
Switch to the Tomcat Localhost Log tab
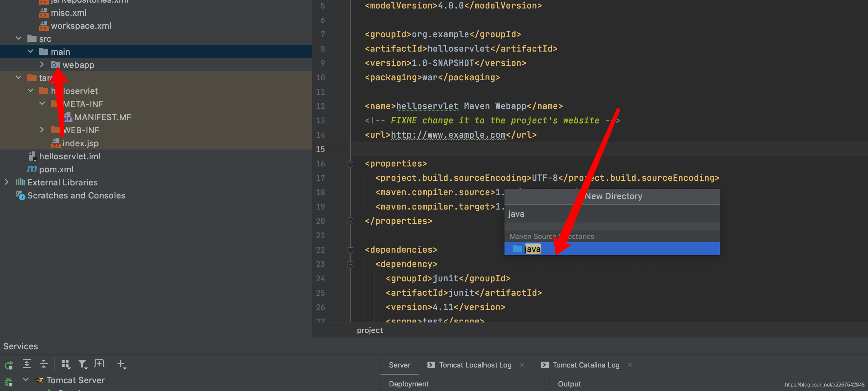pyautogui.click(x=475, y=365)
